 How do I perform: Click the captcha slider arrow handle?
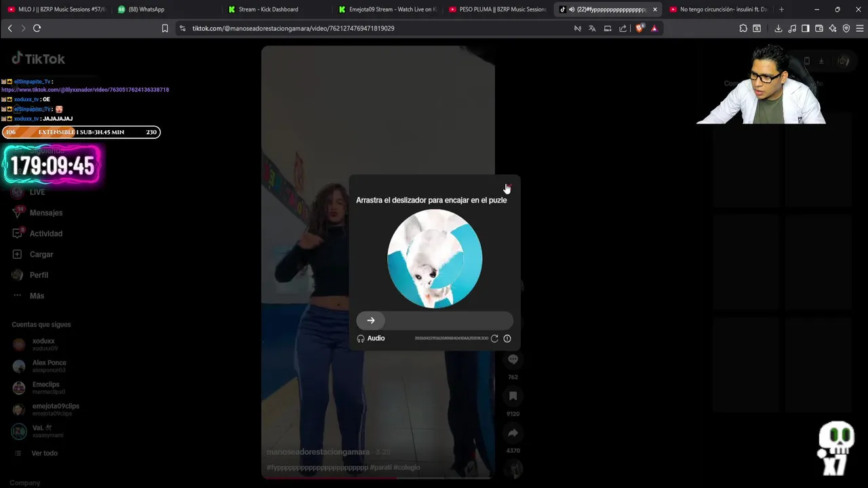(x=371, y=321)
